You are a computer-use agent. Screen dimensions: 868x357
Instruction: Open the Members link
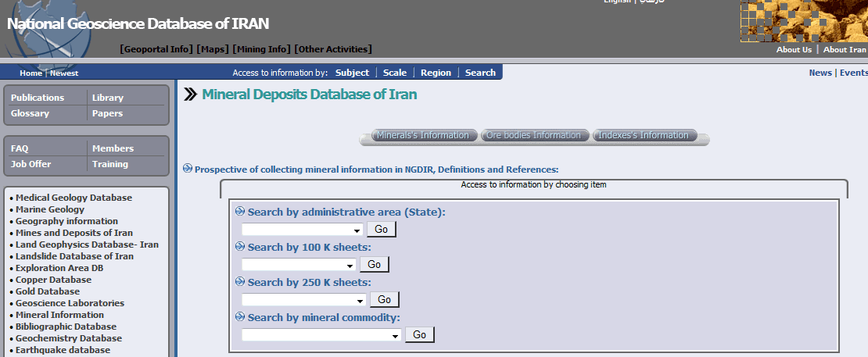[113, 148]
